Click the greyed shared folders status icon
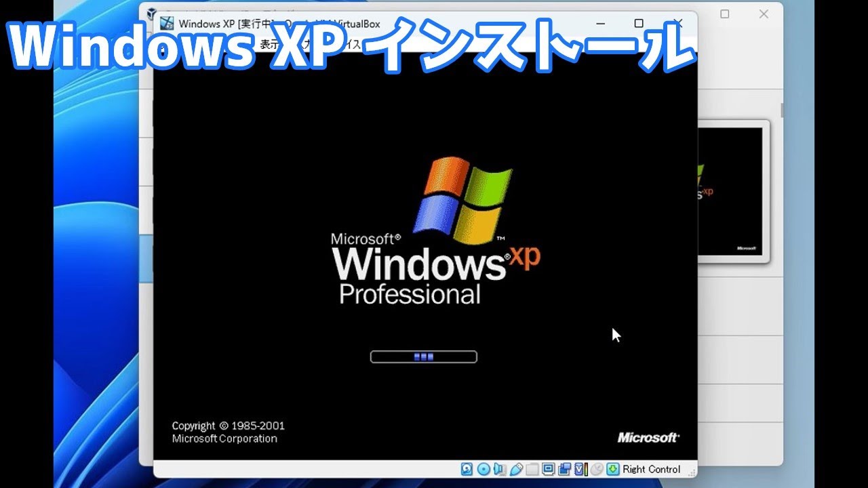 (x=532, y=469)
